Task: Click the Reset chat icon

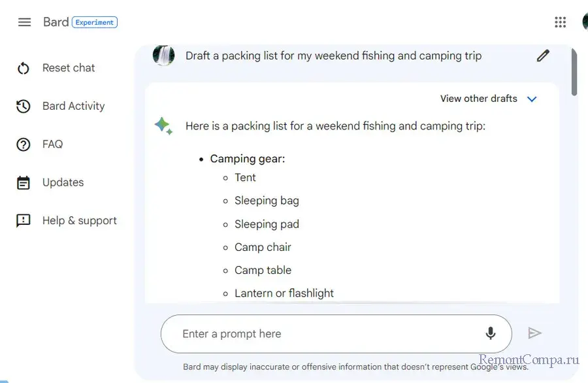Action: coord(24,68)
